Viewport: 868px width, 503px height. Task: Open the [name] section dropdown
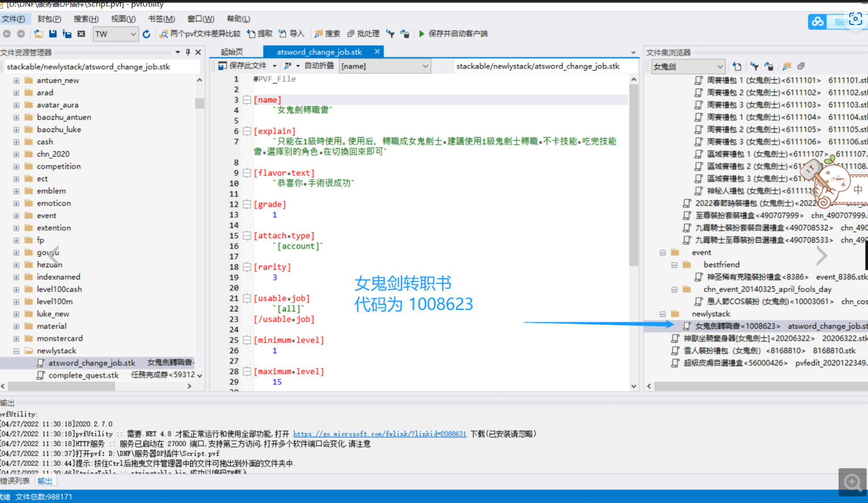(x=385, y=66)
